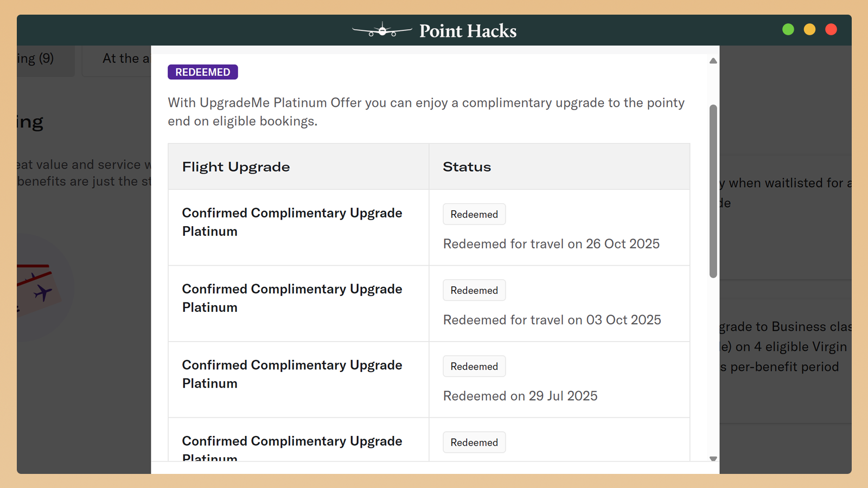
Task: Close the window with the red dot
Action: coord(831,29)
